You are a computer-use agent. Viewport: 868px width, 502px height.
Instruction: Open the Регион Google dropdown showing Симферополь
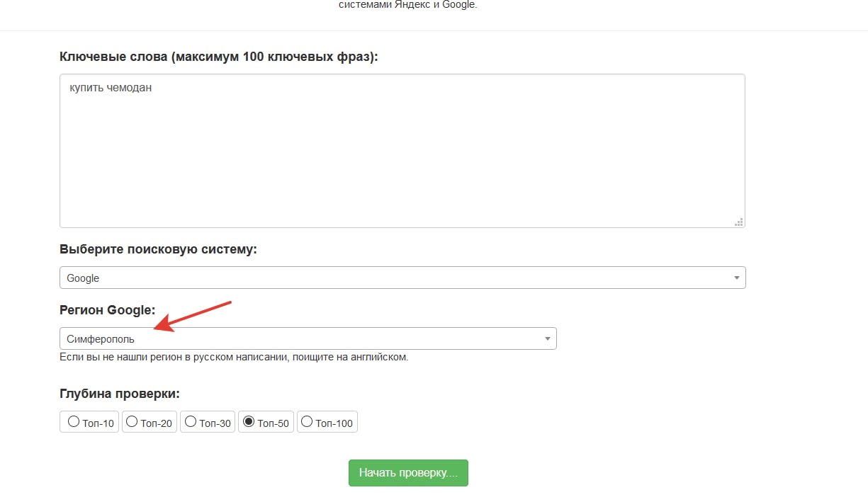tap(308, 338)
